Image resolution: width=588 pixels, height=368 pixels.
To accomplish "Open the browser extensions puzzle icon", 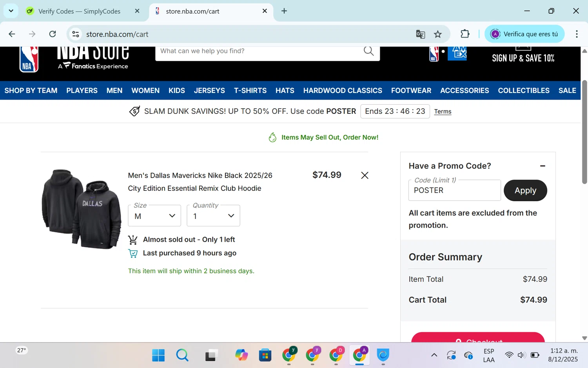I will click(465, 34).
